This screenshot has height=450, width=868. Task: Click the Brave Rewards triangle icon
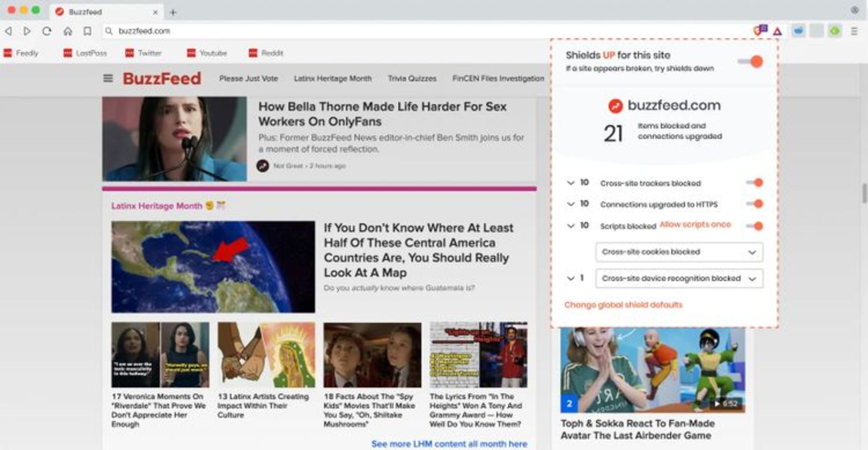pyautogui.click(x=777, y=31)
